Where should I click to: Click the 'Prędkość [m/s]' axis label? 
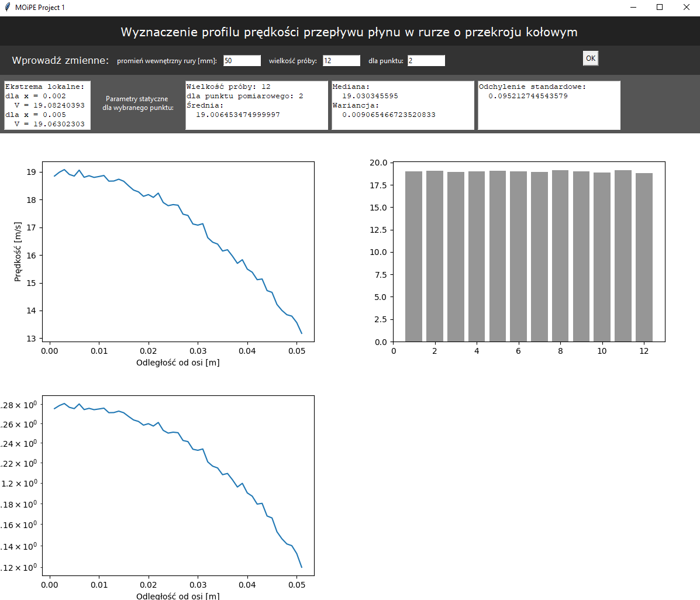pos(18,252)
